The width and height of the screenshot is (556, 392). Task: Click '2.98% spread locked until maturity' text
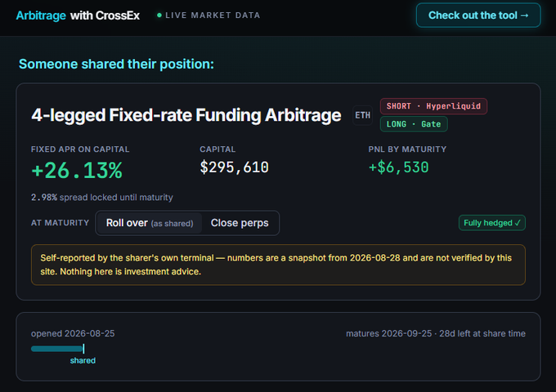pyautogui.click(x=102, y=198)
